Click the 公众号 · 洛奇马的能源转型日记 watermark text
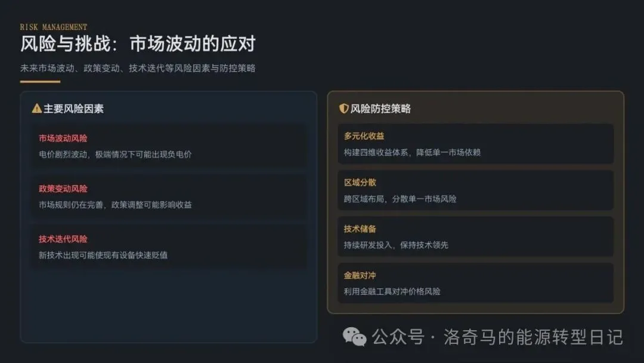This screenshot has width=644, height=363. (x=497, y=337)
